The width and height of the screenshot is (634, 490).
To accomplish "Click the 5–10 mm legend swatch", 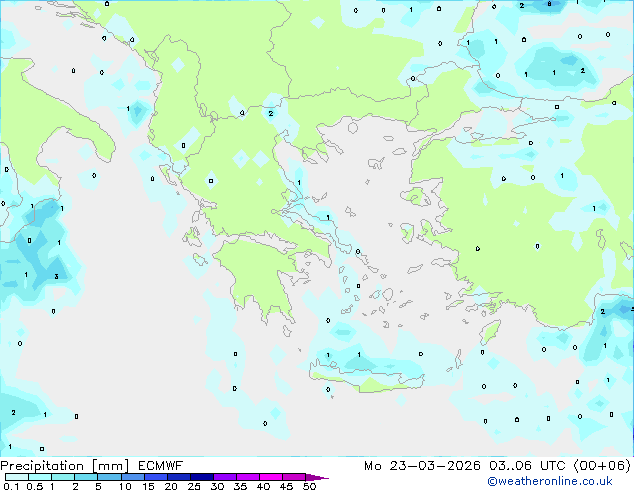I will coord(109,477).
